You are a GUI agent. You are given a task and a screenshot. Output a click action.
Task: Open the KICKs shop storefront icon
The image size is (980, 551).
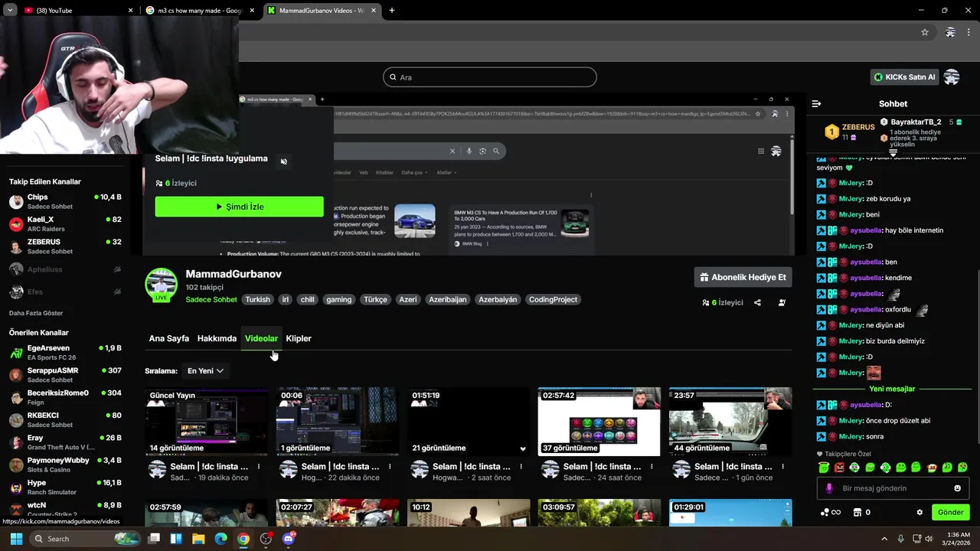coord(857,512)
